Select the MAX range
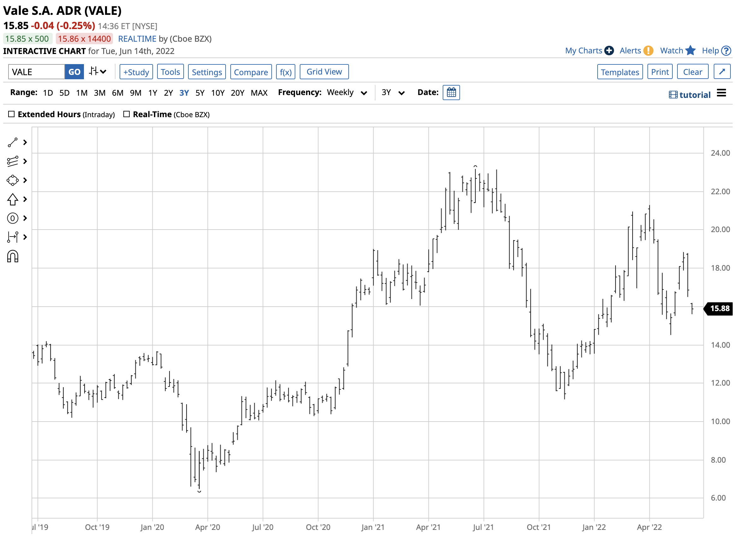 [x=259, y=93]
